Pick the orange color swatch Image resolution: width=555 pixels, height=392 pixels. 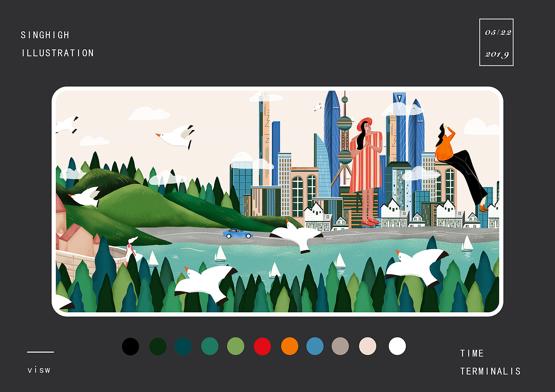click(x=290, y=347)
